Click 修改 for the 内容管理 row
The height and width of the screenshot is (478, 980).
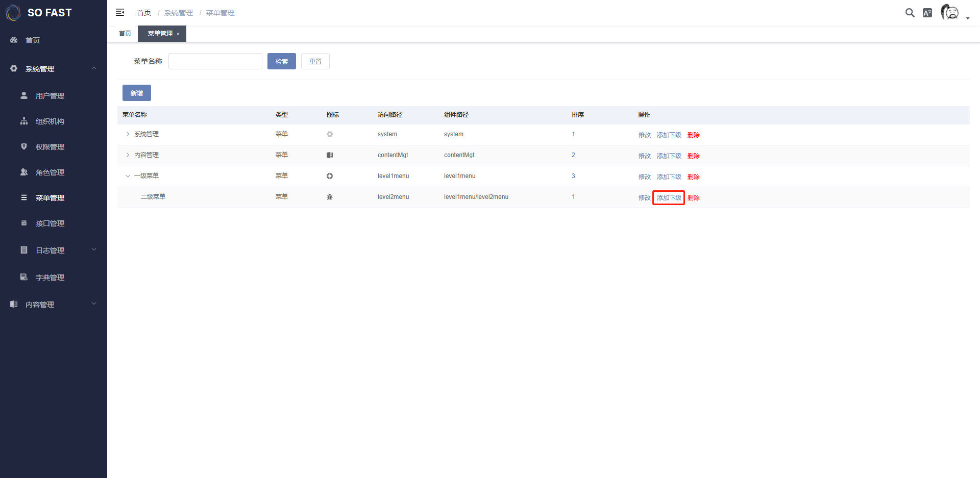[644, 156]
